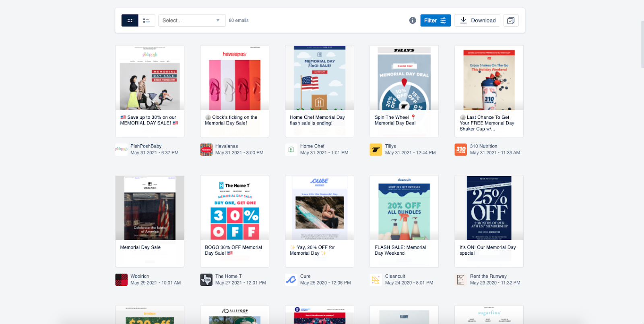Open Cure 20% OFF email thumbnail

tap(320, 208)
